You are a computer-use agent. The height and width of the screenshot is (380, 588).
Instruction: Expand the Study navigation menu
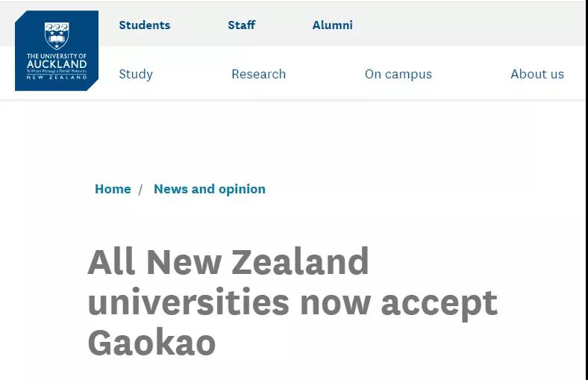point(136,74)
